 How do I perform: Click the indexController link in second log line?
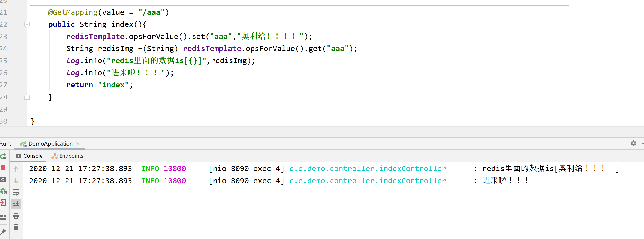pyautogui.click(x=368, y=181)
